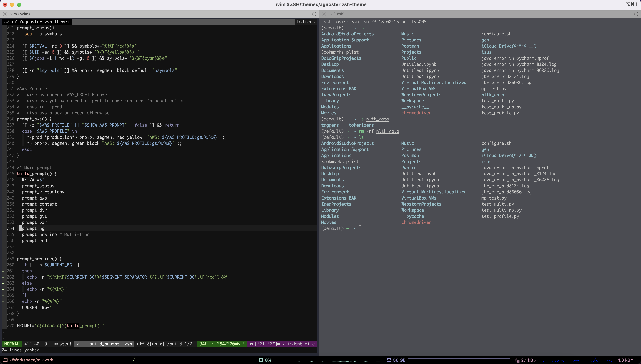This screenshot has height=364, width=641.
Task: Click the CPU chip icon showing 8%
Action: (261, 360)
